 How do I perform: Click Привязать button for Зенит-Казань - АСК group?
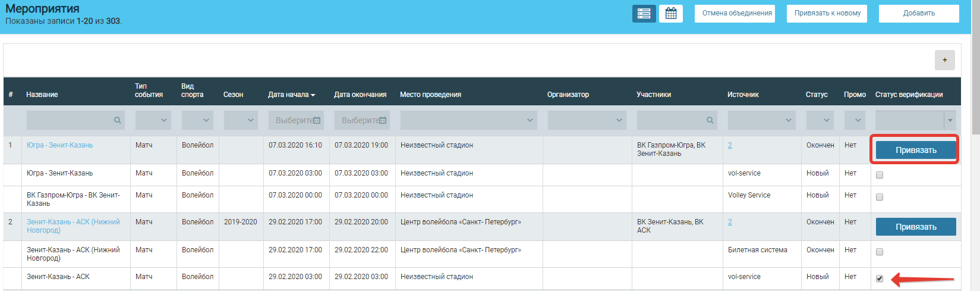(915, 227)
